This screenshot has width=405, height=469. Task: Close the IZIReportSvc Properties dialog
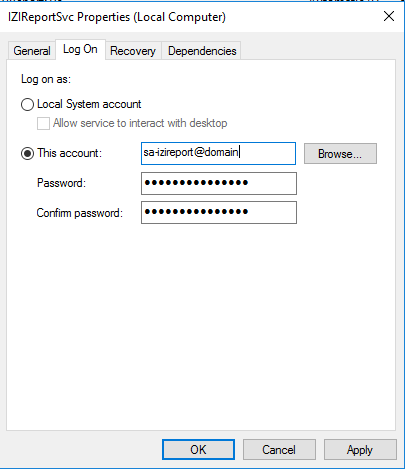[x=389, y=16]
